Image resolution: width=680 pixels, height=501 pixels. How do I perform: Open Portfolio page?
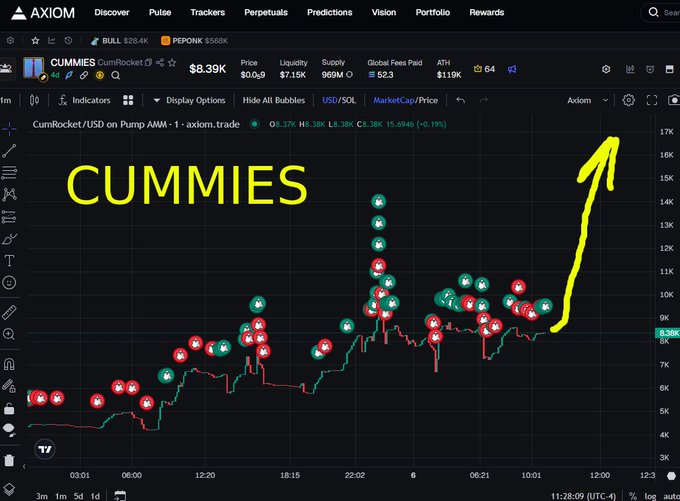tap(432, 13)
